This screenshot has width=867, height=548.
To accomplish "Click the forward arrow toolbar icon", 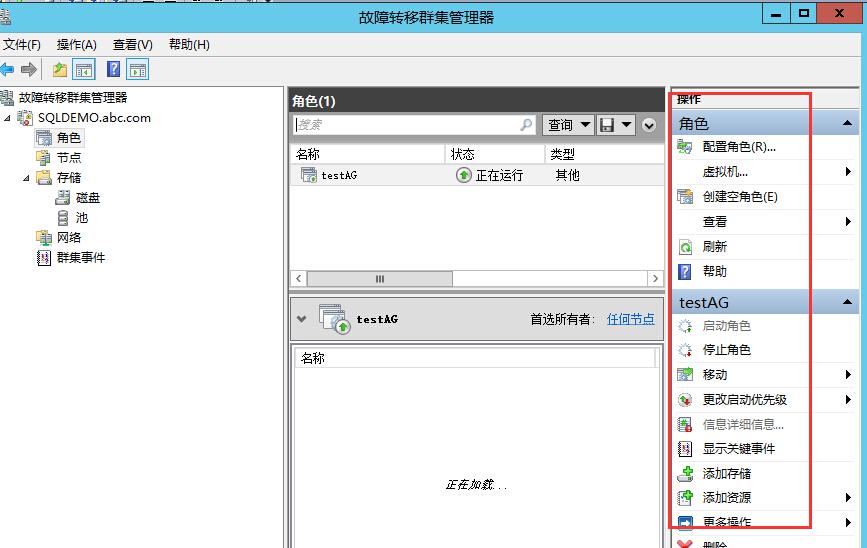I will (x=29, y=70).
